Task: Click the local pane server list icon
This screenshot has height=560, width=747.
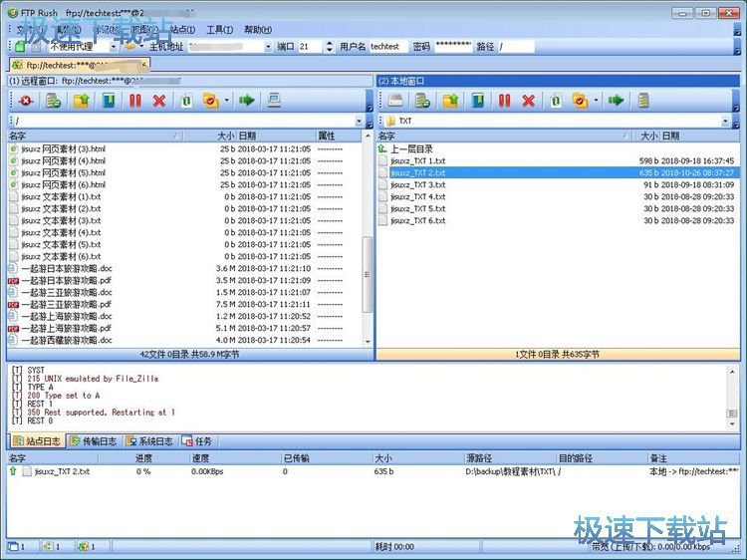Action: pyautogui.click(x=422, y=101)
